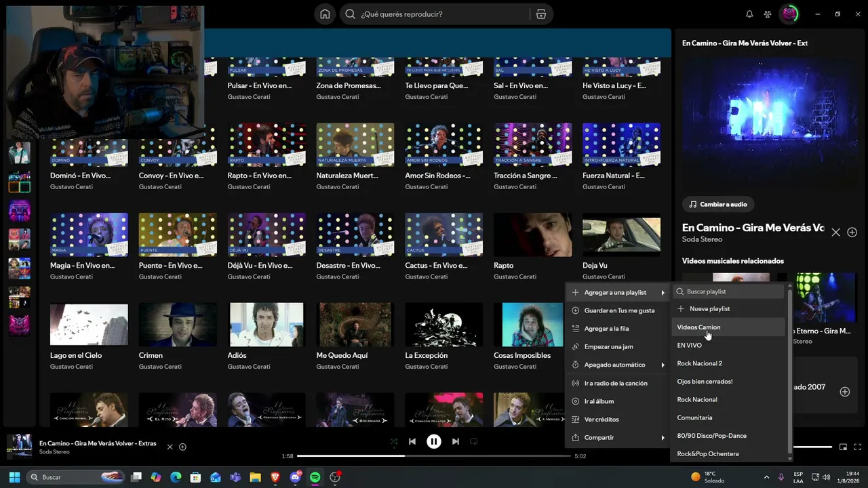
Task: Choose 'Empezar una jam'
Action: pos(618,347)
